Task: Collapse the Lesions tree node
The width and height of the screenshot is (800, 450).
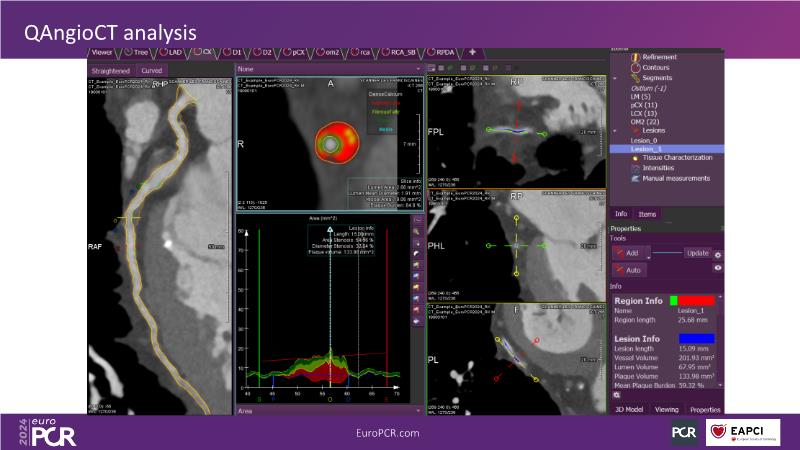Action: [x=616, y=130]
